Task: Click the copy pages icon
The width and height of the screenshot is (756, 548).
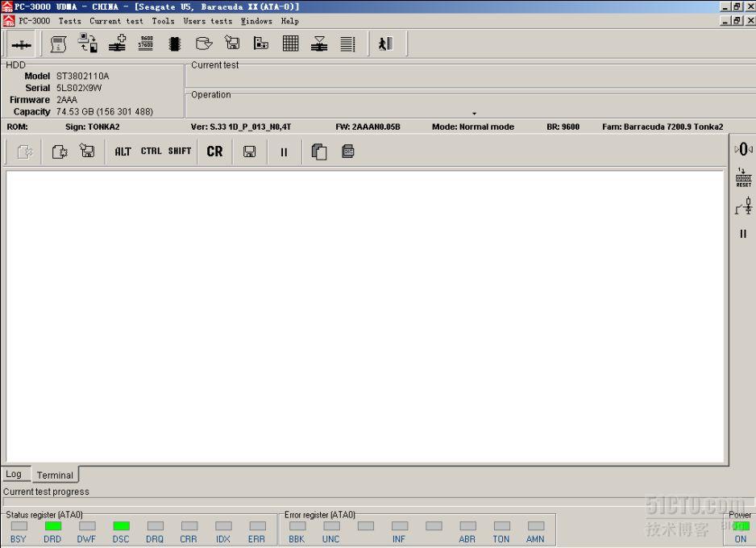Action: [319, 152]
